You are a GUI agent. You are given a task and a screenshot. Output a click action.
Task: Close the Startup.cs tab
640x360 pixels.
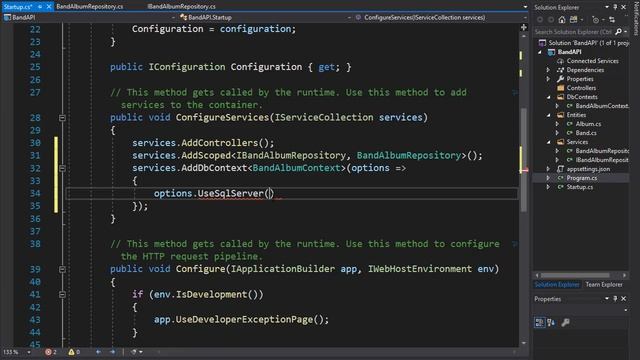[49, 7]
